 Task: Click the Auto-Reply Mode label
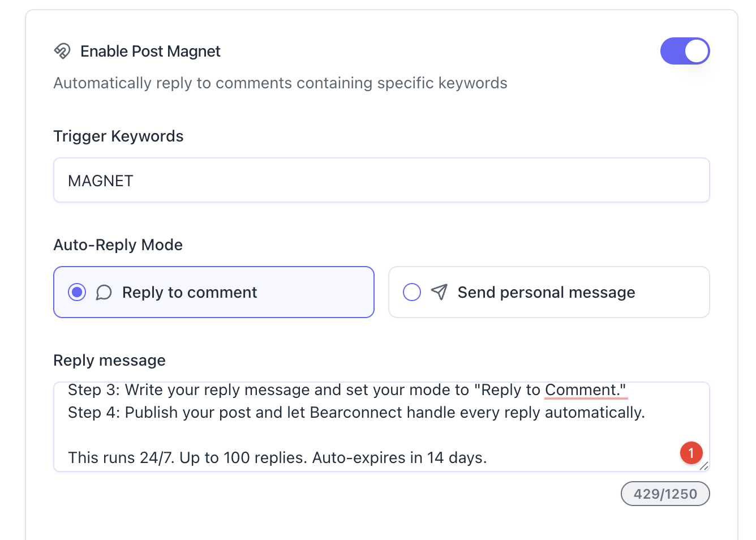[118, 245]
